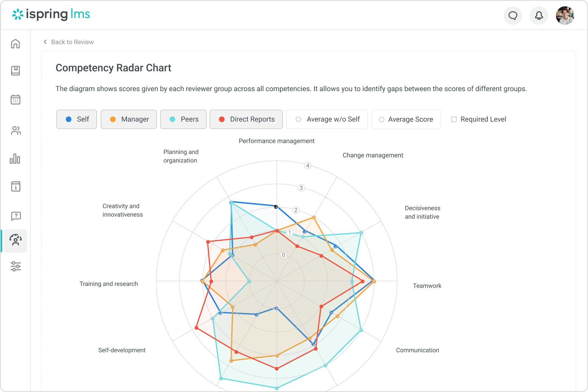
Task: Enable the Average Score series
Action: (406, 119)
